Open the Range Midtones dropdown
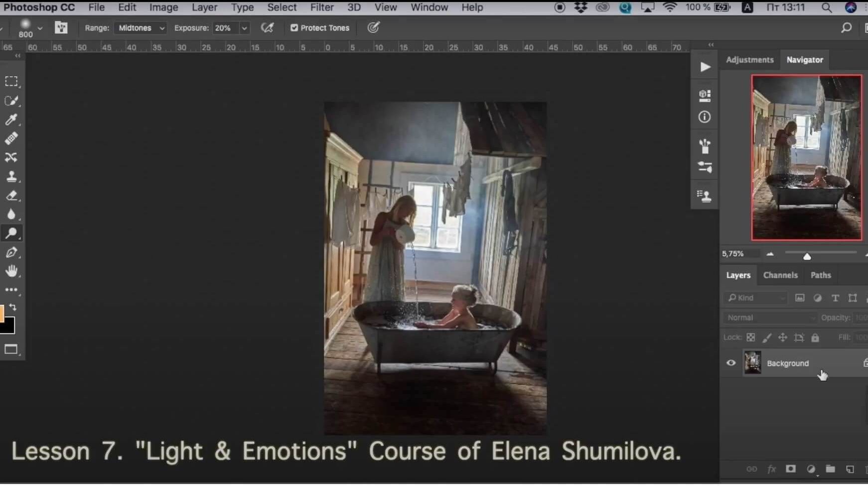The height and width of the screenshot is (488, 868). coord(140,28)
